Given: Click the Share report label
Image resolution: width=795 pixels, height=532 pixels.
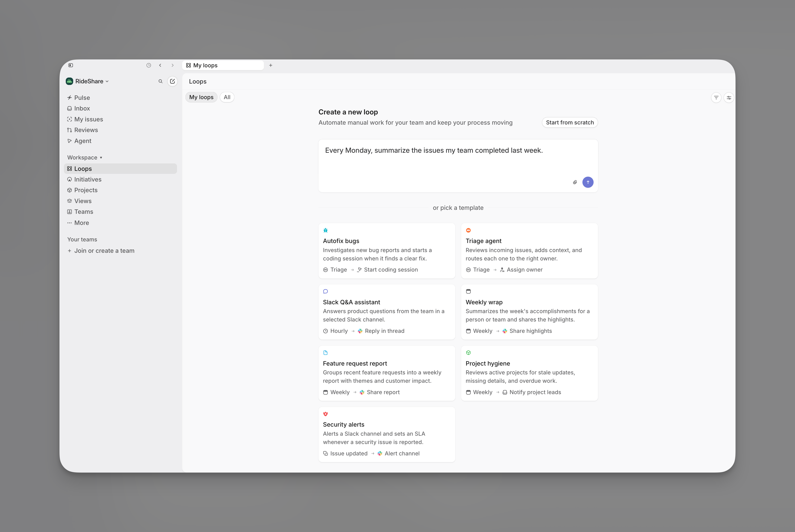Looking at the screenshot, I should [383, 392].
